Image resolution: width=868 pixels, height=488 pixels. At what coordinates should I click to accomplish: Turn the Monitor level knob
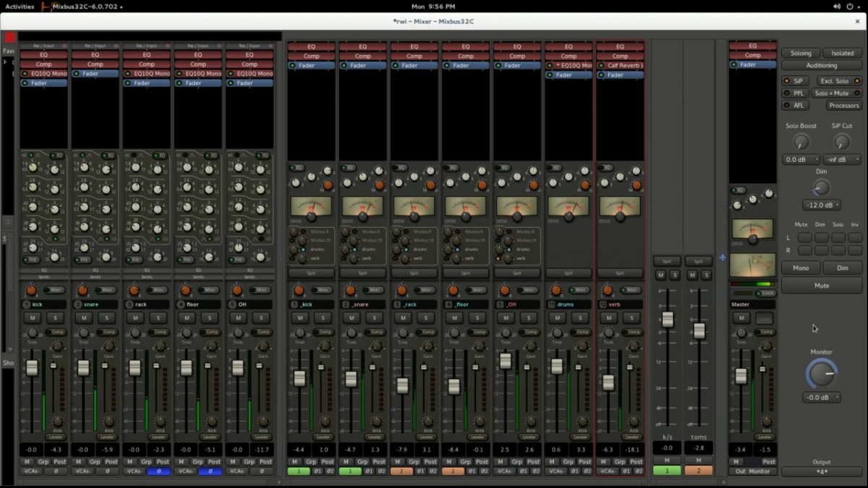click(x=821, y=374)
